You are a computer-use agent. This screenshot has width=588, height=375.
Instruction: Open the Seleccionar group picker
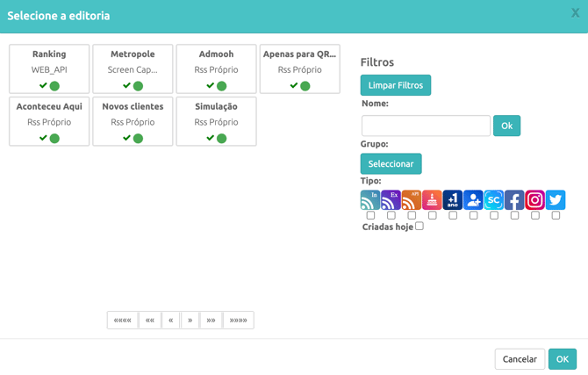(x=391, y=163)
